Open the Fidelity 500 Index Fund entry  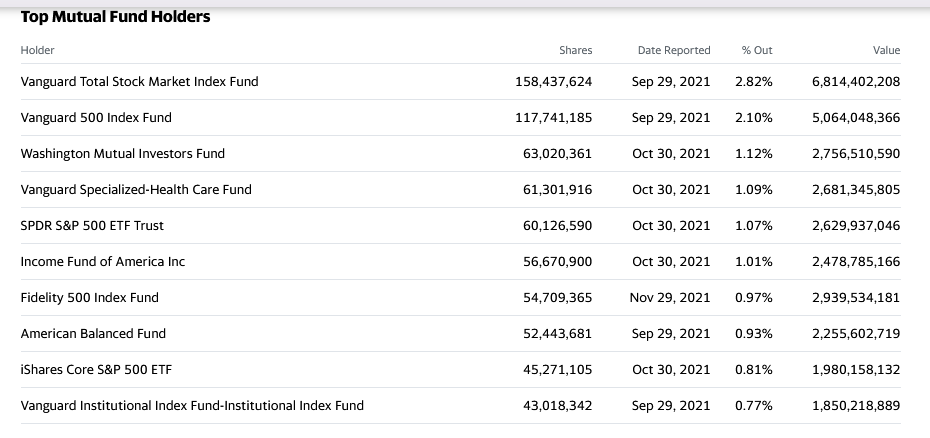pyautogui.click(x=90, y=298)
